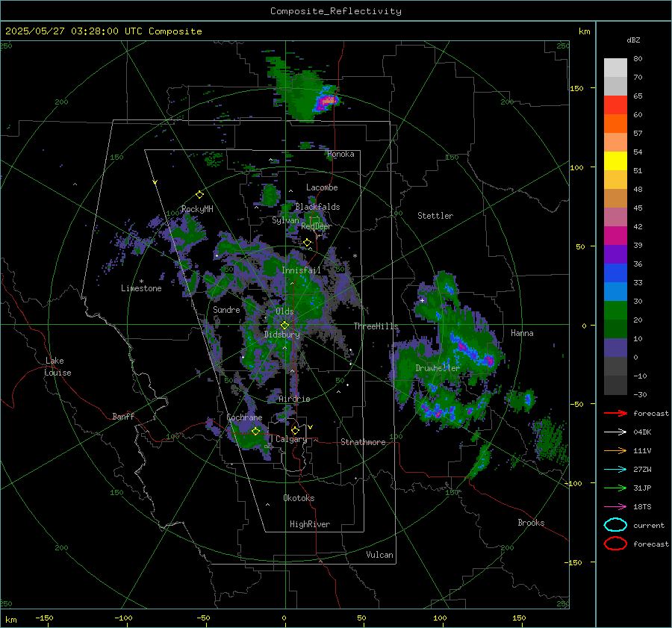The image size is (672, 628).
Task: Click the dark gray bottom legend swatch
Action: click(x=615, y=385)
